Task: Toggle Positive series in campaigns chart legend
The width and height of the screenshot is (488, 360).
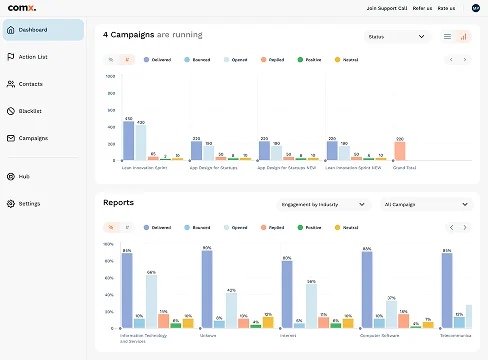Action: tap(309, 60)
